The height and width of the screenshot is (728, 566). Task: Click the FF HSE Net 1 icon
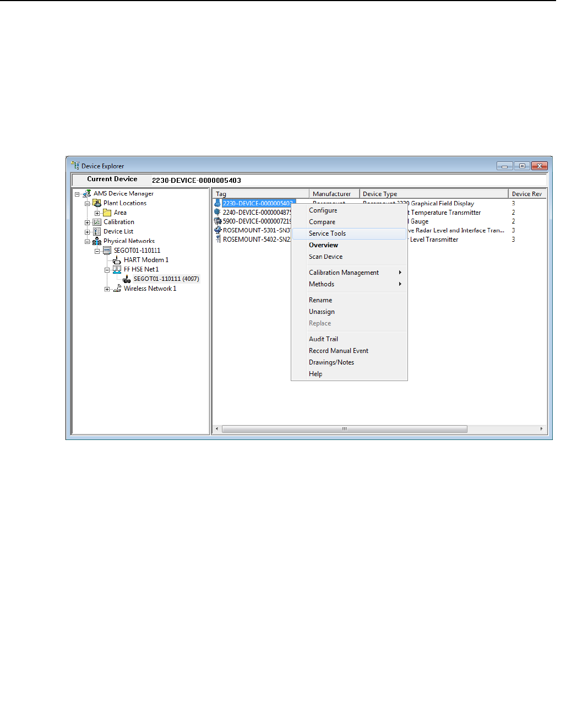[117, 270]
